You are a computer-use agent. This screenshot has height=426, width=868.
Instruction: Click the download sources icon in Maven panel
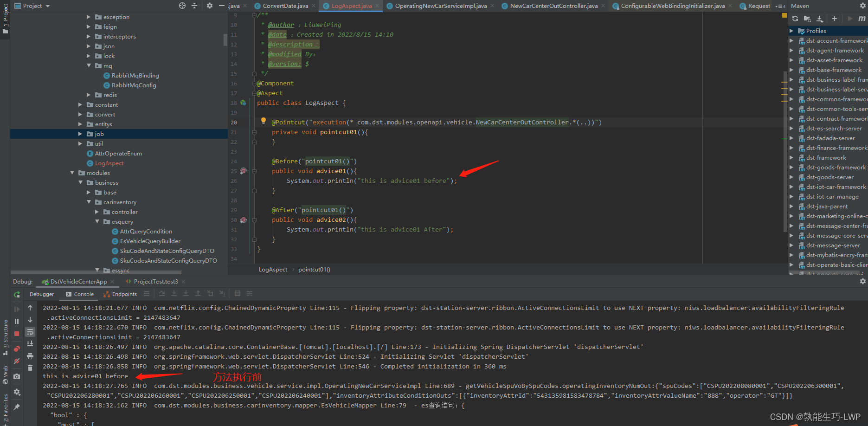pyautogui.click(x=820, y=19)
